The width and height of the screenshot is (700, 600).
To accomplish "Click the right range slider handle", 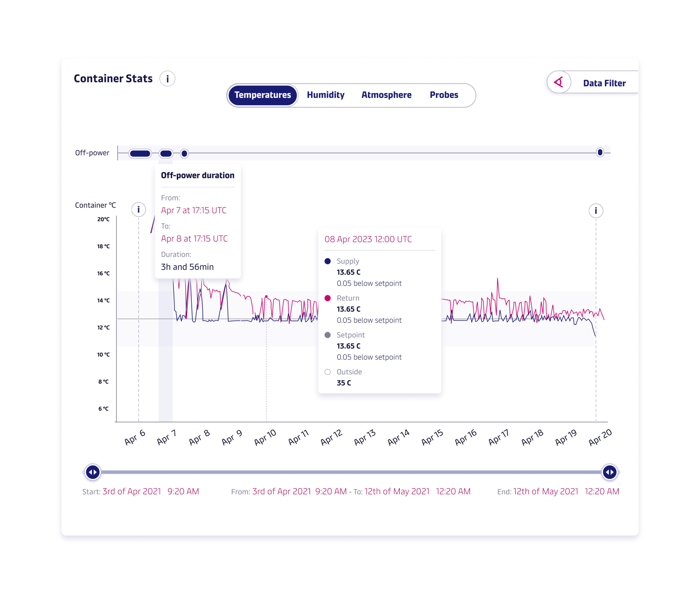I will tap(610, 472).
